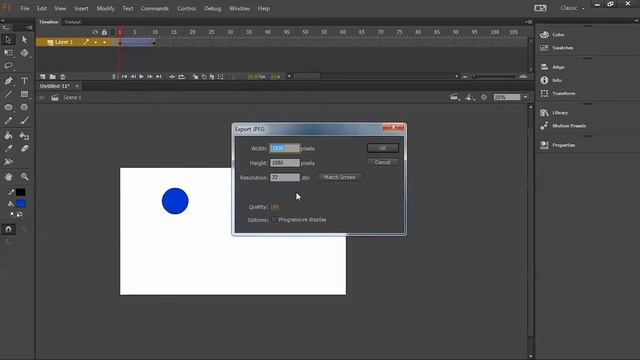
Task: Select the Line tool
Action: pos(8,94)
